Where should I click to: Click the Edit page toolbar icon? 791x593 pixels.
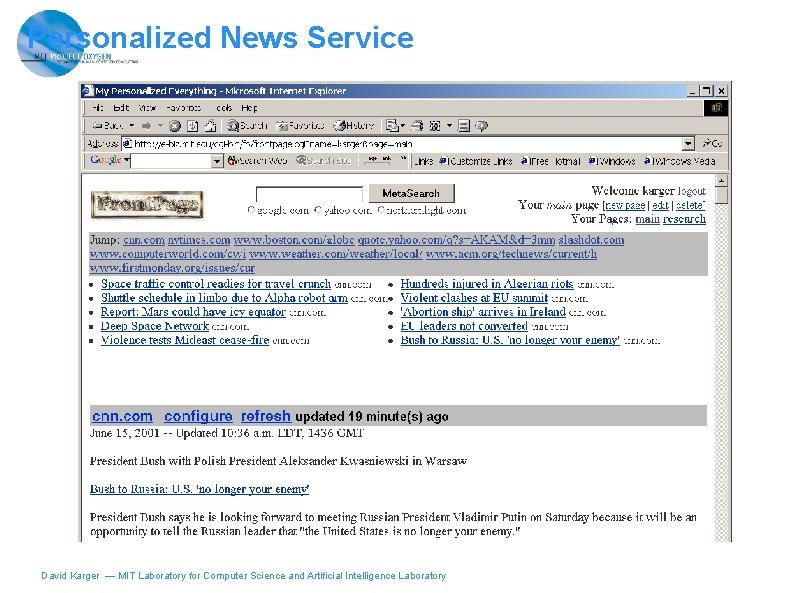(435, 126)
